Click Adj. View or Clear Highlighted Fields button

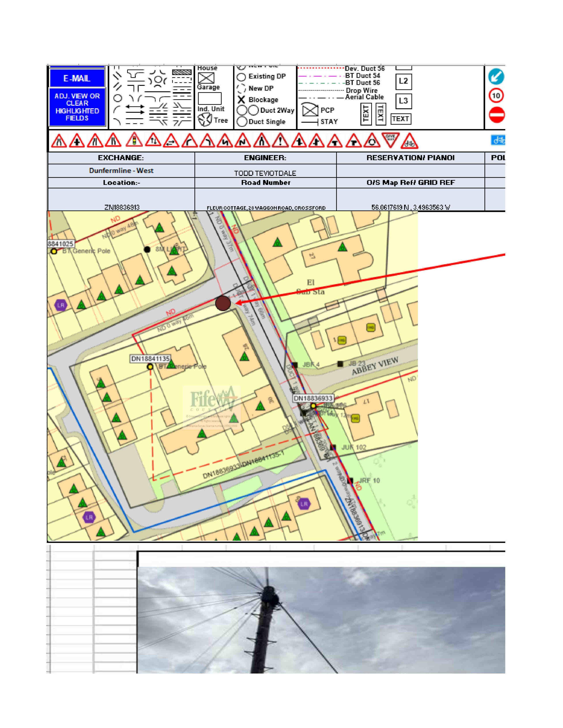pyautogui.click(x=77, y=107)
